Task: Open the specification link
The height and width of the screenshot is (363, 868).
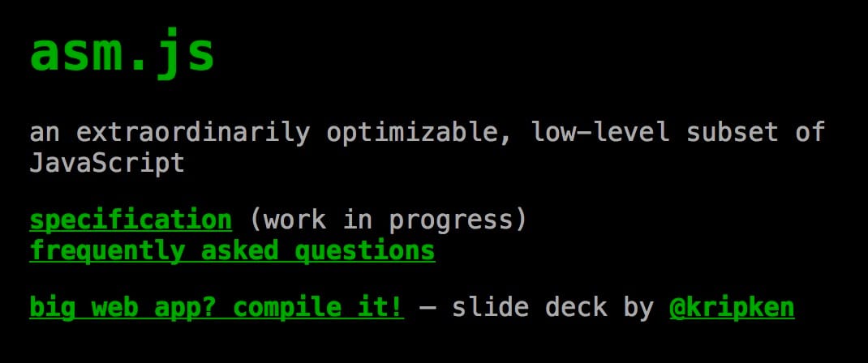Action: 131,220
